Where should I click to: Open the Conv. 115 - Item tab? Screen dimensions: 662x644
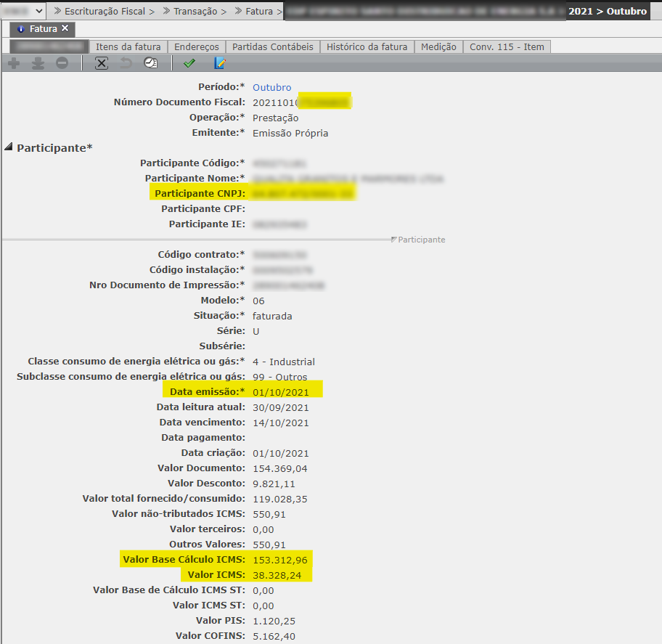[507, 46]
